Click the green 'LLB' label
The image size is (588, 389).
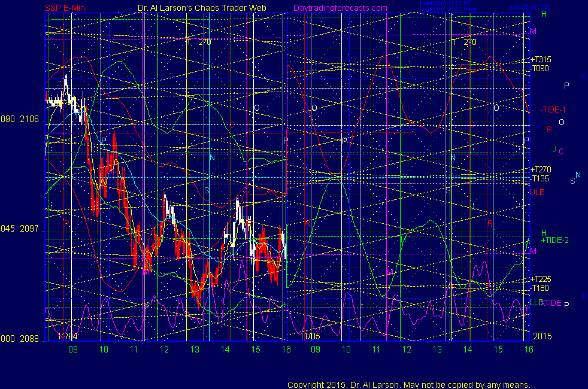pyautogui.click(x=537, y=302)
